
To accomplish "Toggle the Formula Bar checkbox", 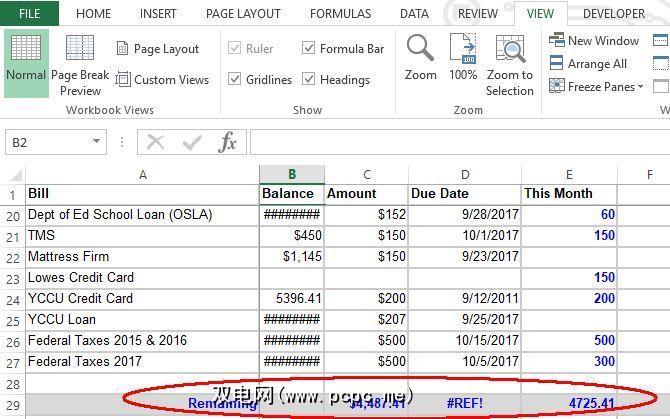I will point(308,48).
